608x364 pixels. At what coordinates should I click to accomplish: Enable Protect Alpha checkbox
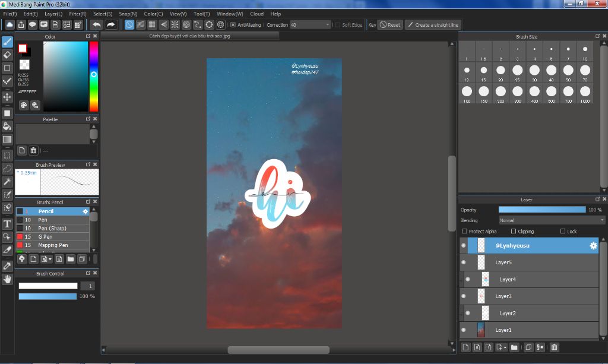coord(464,232)
